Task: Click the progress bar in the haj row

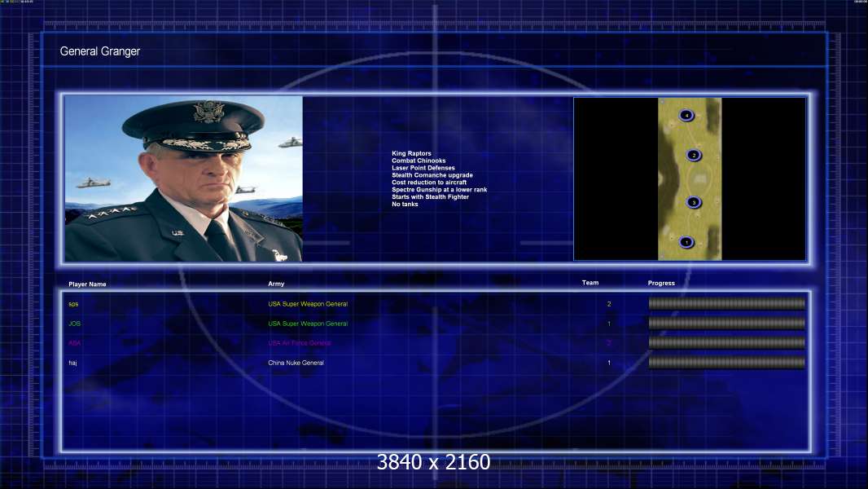Action: (727, 363)
